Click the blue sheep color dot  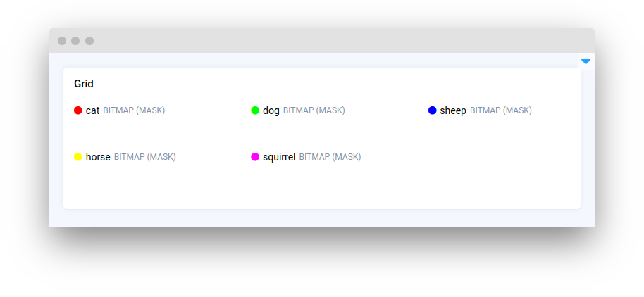click(433, 110)
